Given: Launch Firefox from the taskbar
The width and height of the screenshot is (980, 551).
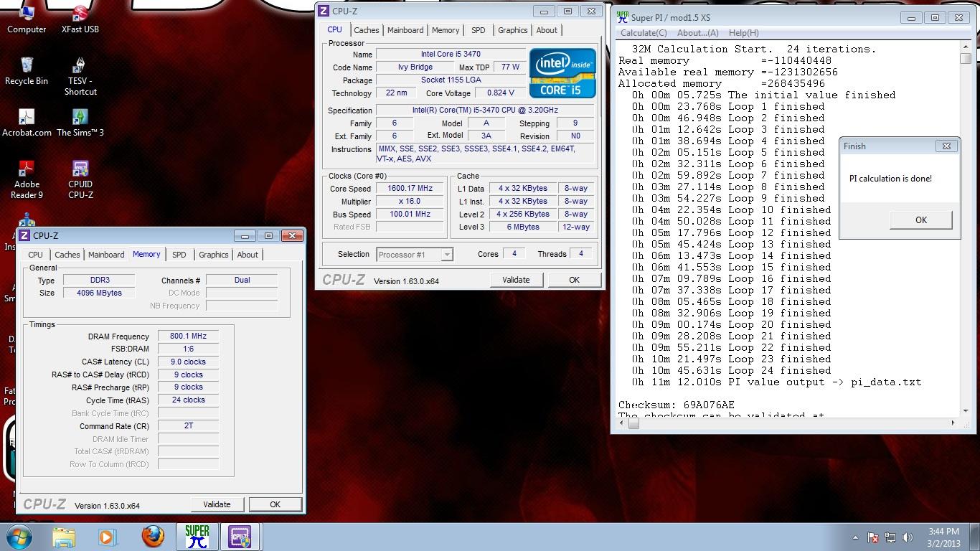Looking at the screenshot, I should tap(152, 537).
